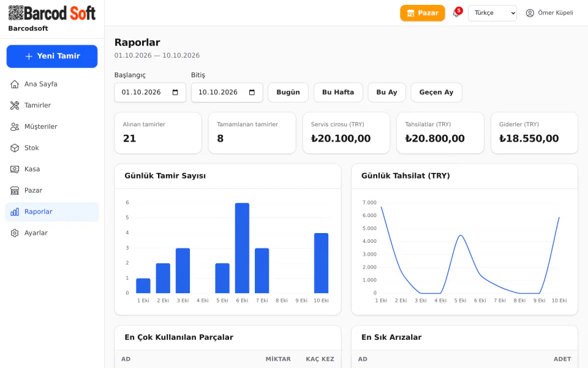Click the Stok box icon

coord(15,148)
